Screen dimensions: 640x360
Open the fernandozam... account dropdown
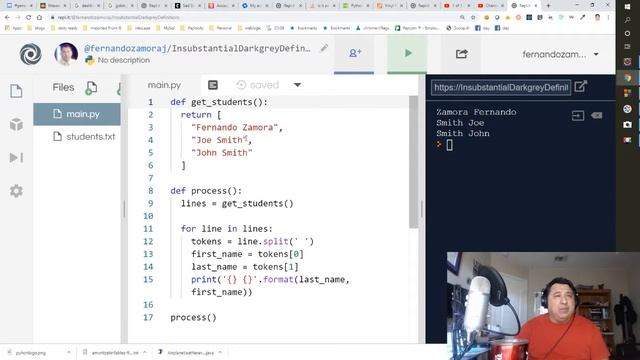(x=561, y=54)
